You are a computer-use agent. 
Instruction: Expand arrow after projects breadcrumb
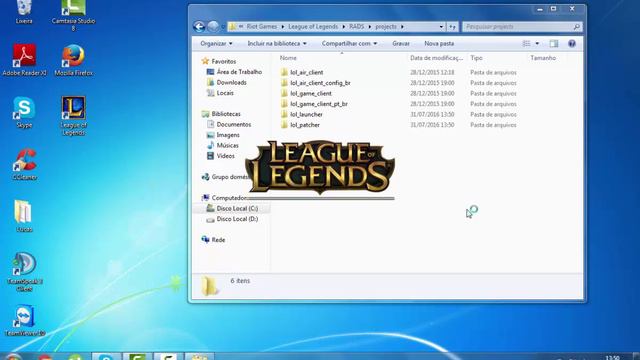pos(402,27)
